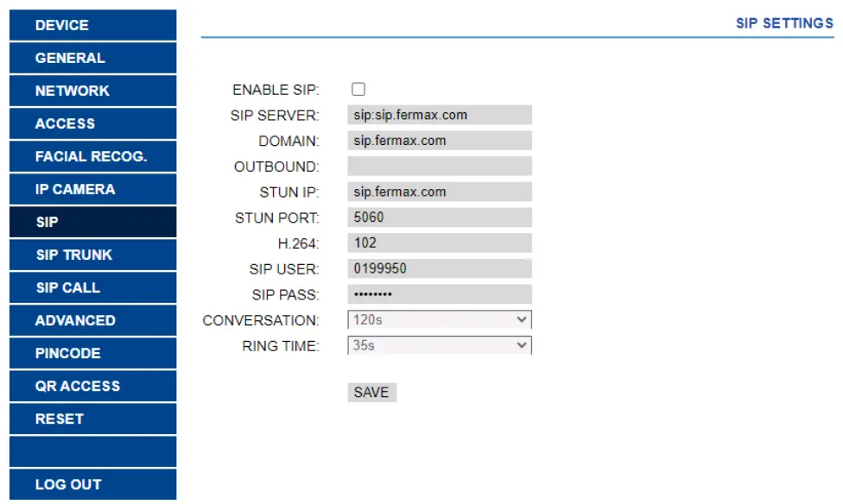Screen dimensions: 843x504
Task: Click the SIP SERVER input field
Action: coord(440,115)
